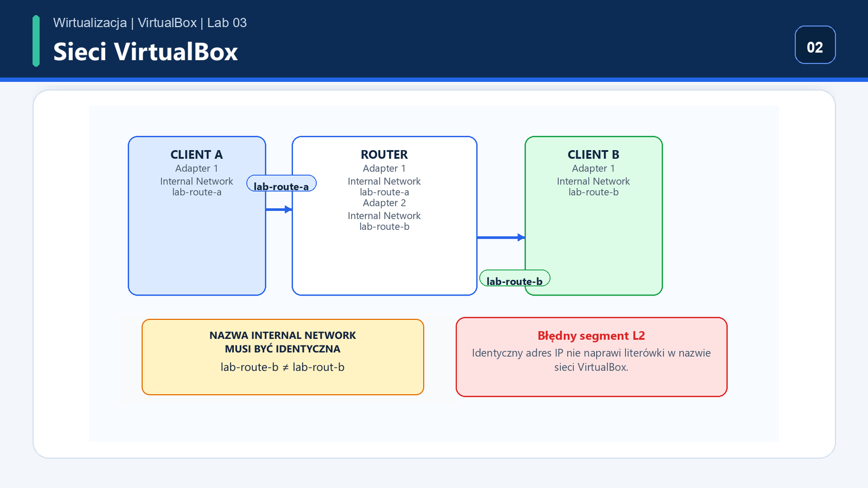868x488 pixels.
Task: Click 'MUSI BYĆ IDENTYCZNA' line in yellow box
Action: tap(283, 349)
